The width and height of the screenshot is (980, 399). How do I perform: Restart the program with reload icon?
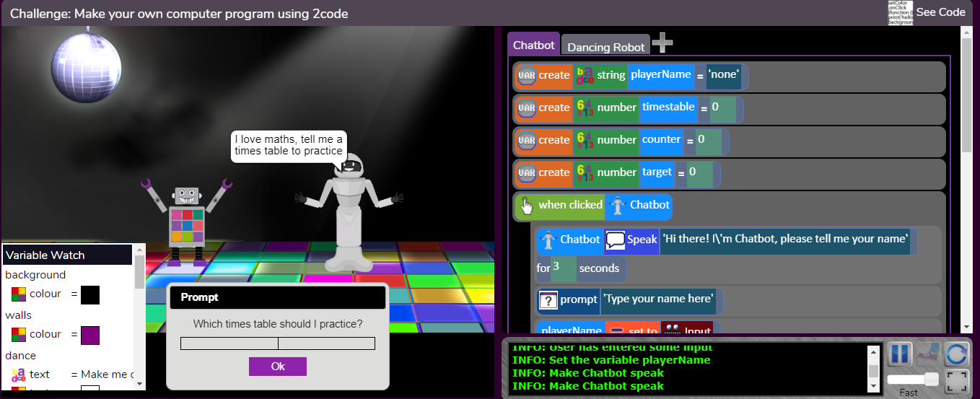pos(955,354)
